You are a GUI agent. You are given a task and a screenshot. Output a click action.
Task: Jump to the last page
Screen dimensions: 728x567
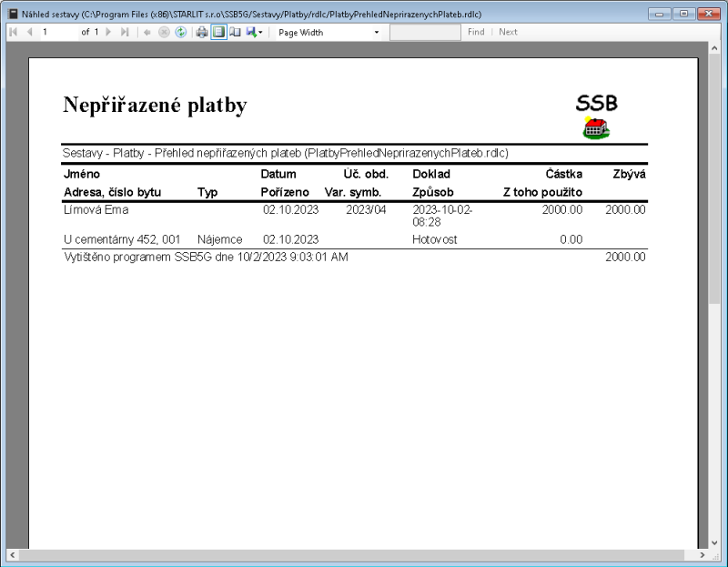point(124,32)
